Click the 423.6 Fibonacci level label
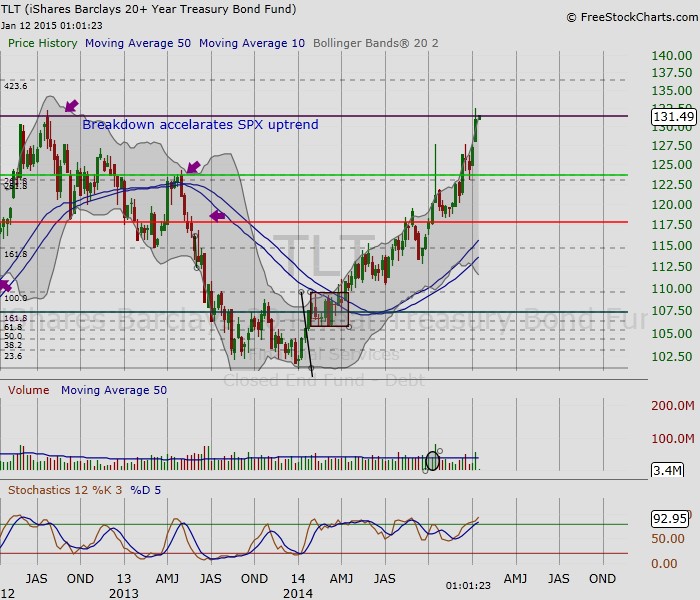 click(x=16, y=86)
